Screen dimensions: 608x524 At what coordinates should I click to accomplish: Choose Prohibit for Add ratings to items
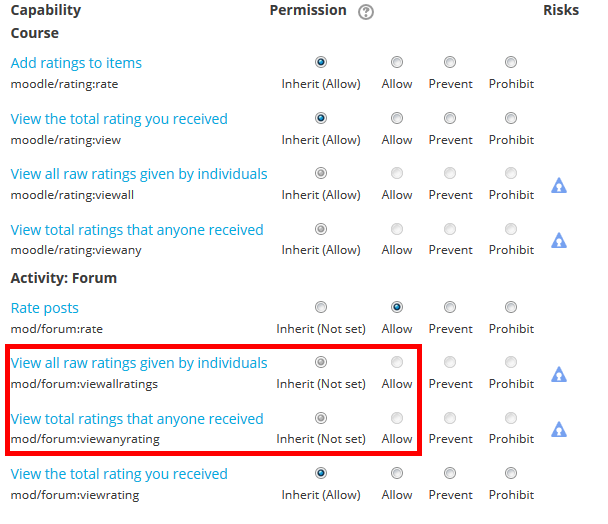tap(511, 62)
